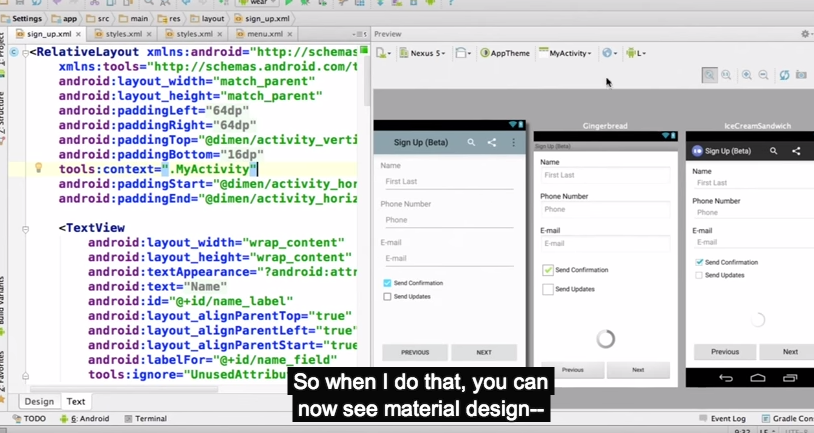This screenshot has height=433, width=814.
Task: Toggle Send Confirmation in Gingerbread preview
Action: [x=548, y=270]
